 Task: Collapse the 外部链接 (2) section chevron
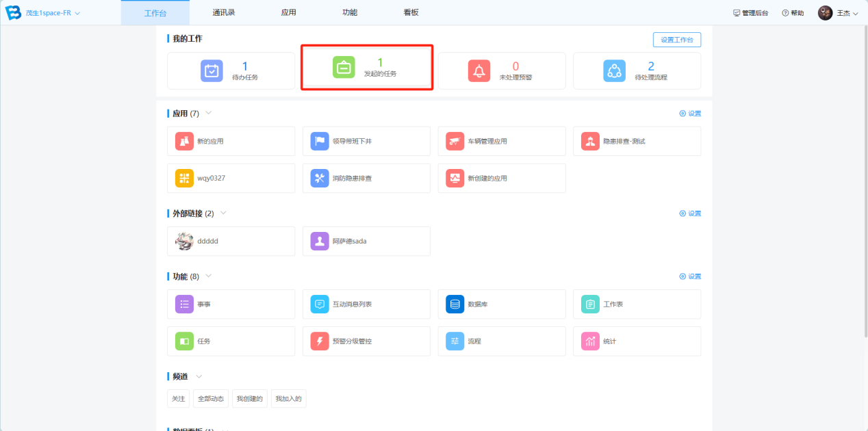(x=223, y=213)
